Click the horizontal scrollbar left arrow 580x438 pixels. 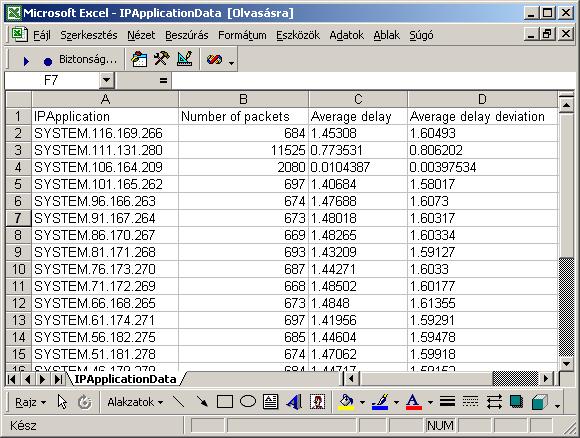tap(351, 379)
